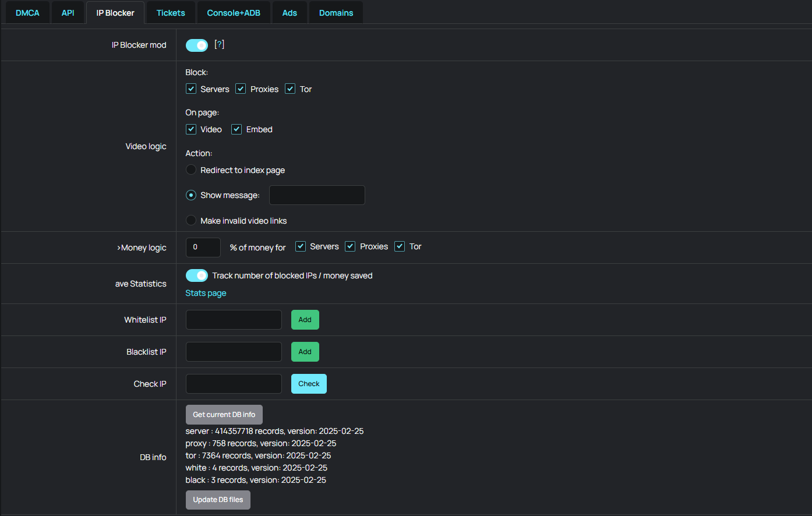Image resolution: width=812 pixels, height=516 pixels.
Task: Uncheck the Embed on-page checkbox
Action: click(x=236, y=129)
